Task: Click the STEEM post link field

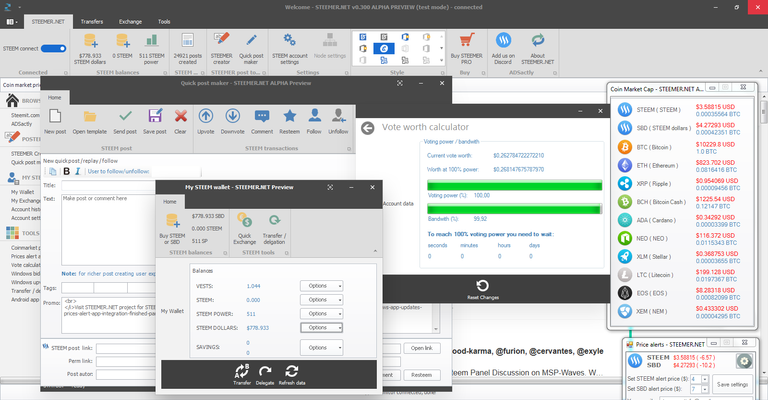Action: 126,349
